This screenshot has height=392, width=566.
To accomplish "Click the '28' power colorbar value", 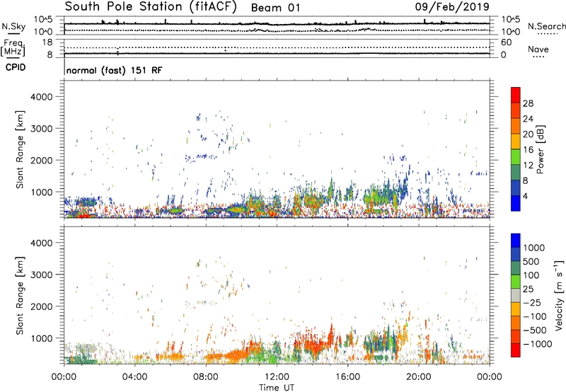I will (x=528, y=103).
